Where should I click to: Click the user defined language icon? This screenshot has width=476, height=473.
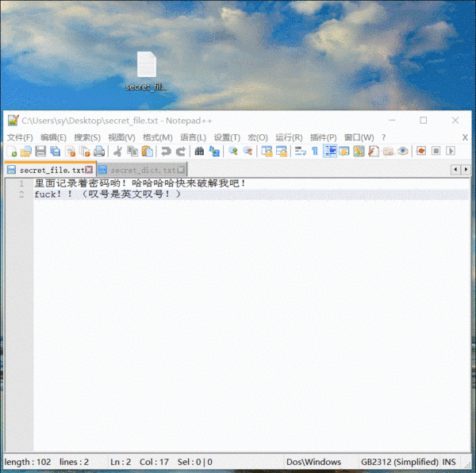pos(344,151)
